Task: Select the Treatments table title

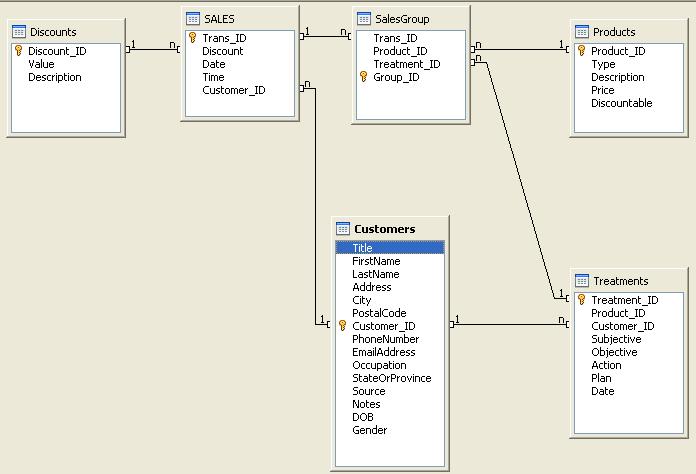Action: 621,281
